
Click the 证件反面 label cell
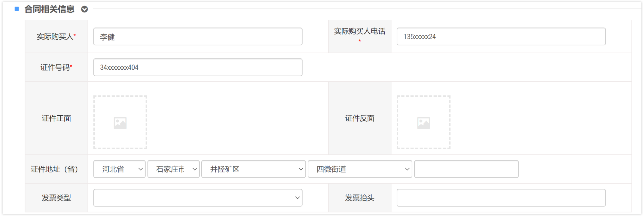(359, 118)
